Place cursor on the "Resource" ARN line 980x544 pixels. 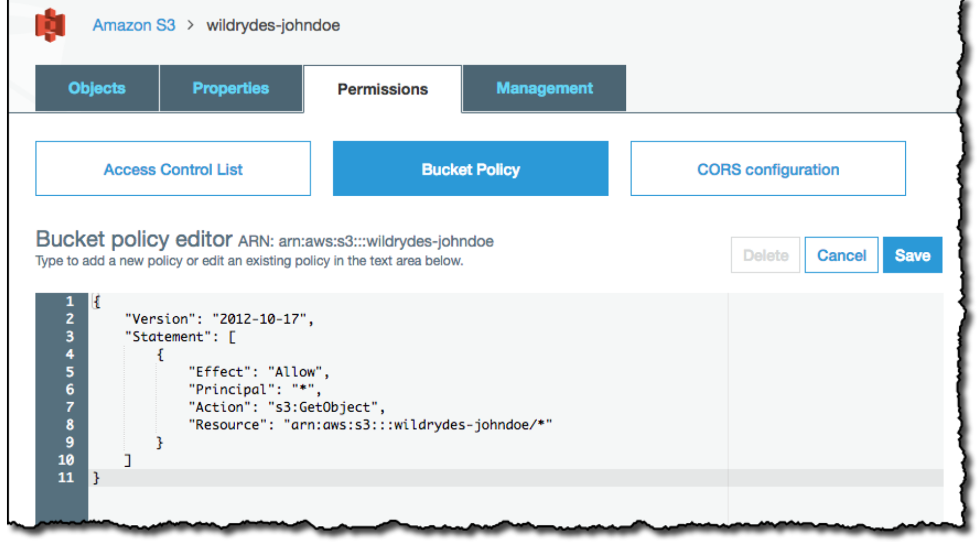click(370, 425)
